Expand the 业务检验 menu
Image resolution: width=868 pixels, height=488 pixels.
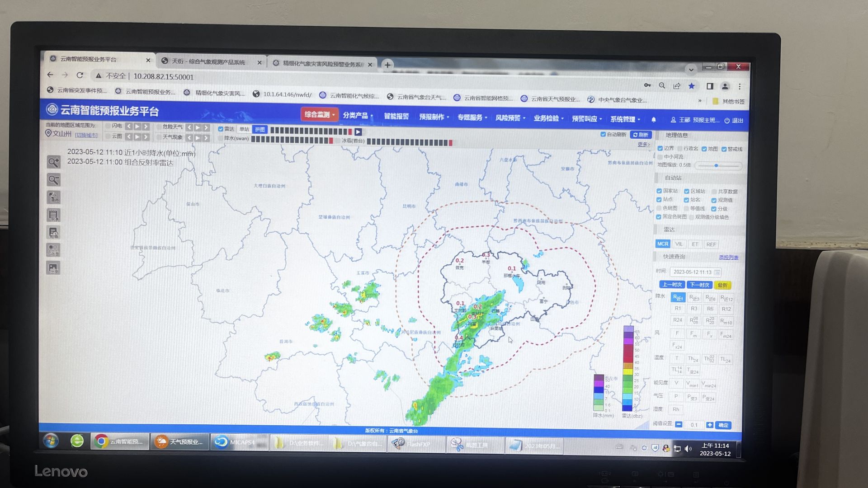[548, 118]
